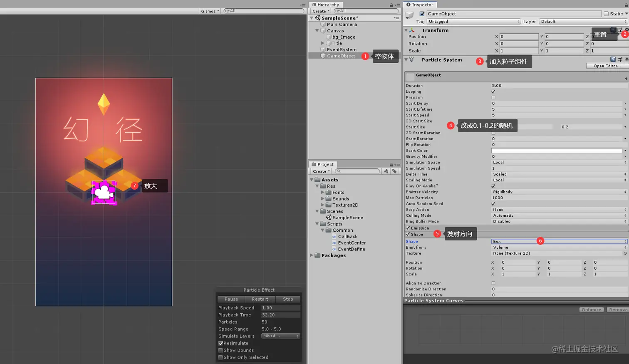The height and width of the screenshot is (364, 629).
Task: Click the SampleScene Unity icon in Project
Action: coord(329,218)
